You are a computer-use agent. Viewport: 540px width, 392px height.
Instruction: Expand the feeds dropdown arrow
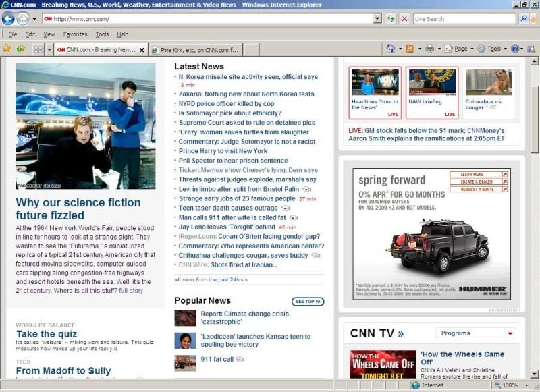pyautogui.click(x=419, y=49)
